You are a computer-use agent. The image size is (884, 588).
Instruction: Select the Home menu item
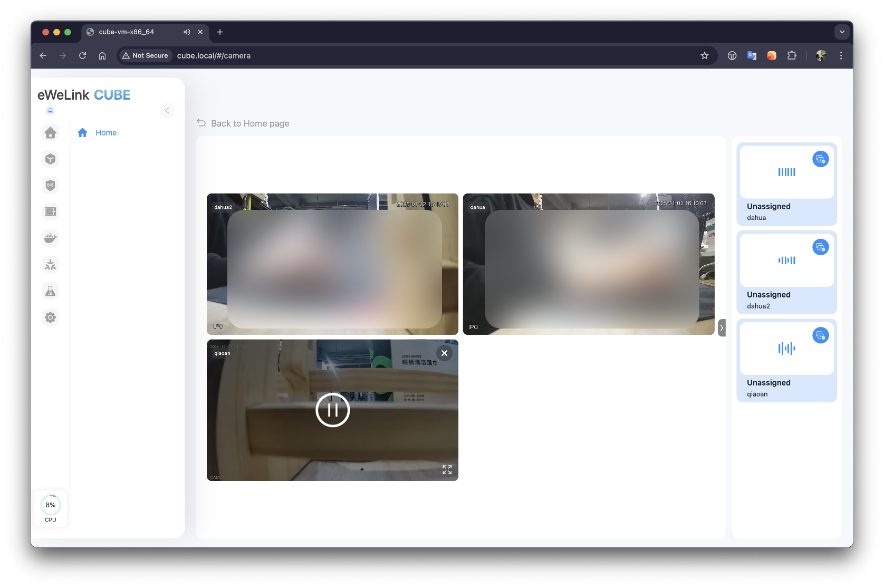[x=106, y=133]
